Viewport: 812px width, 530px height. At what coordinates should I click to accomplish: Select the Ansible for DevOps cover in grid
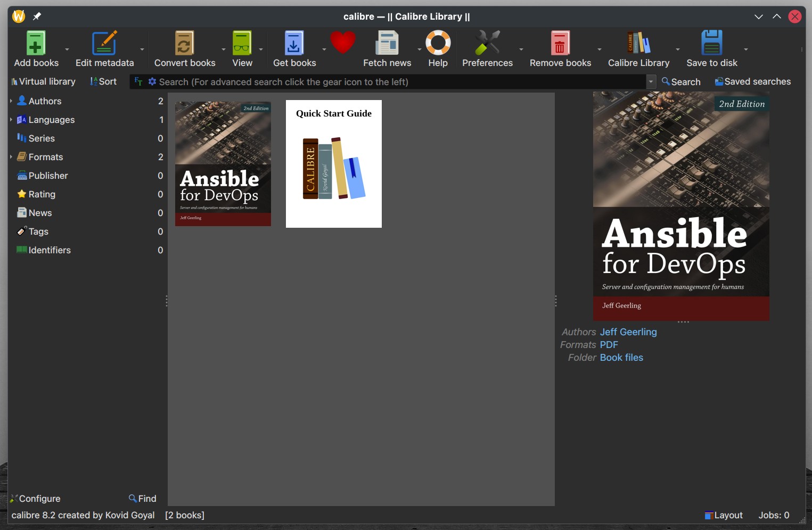[x=223, y=164]
